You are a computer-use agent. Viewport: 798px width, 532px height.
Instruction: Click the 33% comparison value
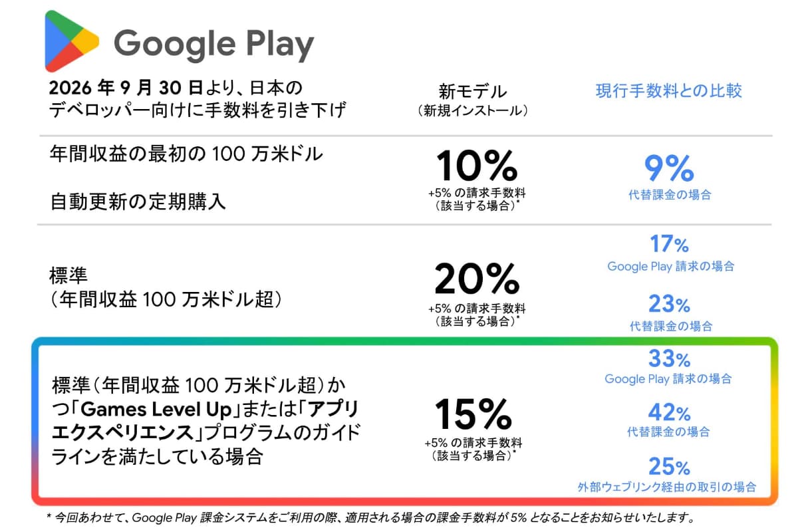tap(669, 359)
